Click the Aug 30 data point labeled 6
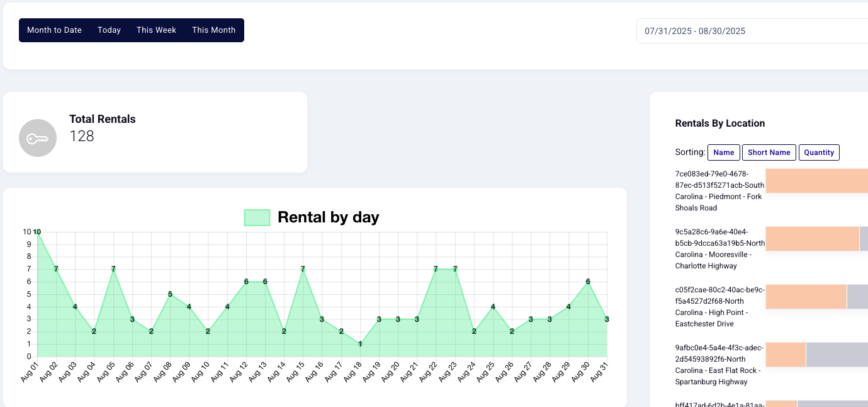Viewport: 868px width, 407px height. point(588,282)
